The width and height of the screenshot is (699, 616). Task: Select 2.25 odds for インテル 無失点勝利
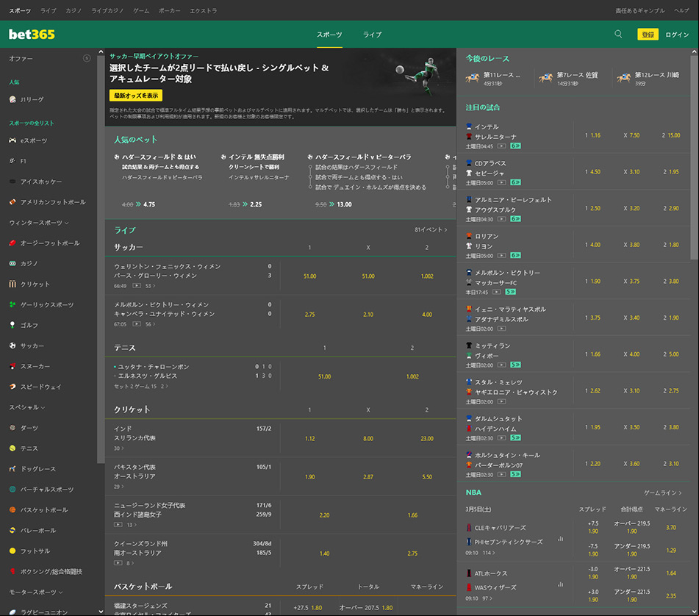[256, 204]
